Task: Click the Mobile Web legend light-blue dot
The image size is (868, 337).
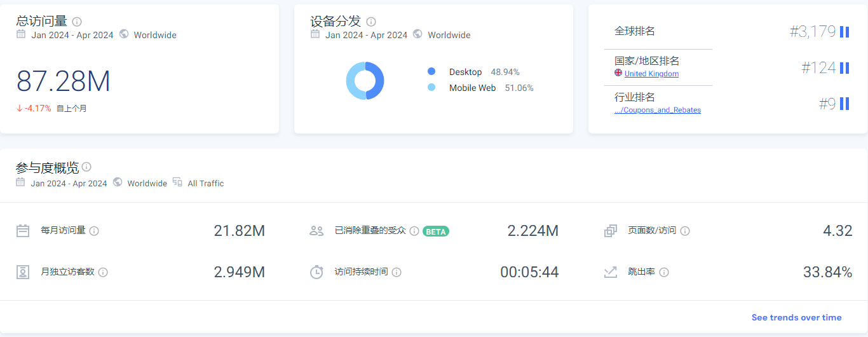Action: 431,88
